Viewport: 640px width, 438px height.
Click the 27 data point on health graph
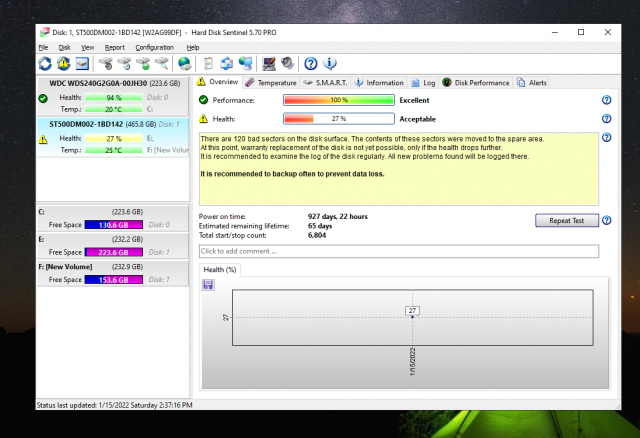[x=412, y=311]
